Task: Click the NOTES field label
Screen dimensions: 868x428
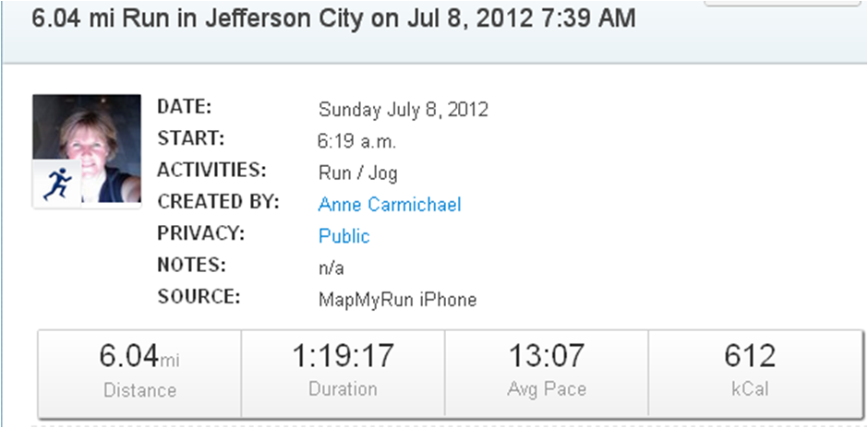Action: [x=191, y=266]
